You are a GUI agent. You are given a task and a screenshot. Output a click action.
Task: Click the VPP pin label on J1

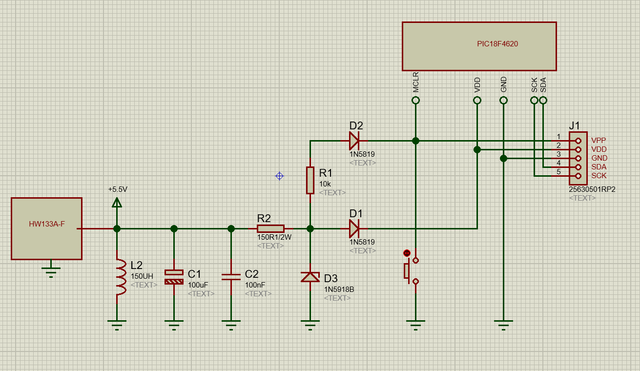tap(598, 140)
